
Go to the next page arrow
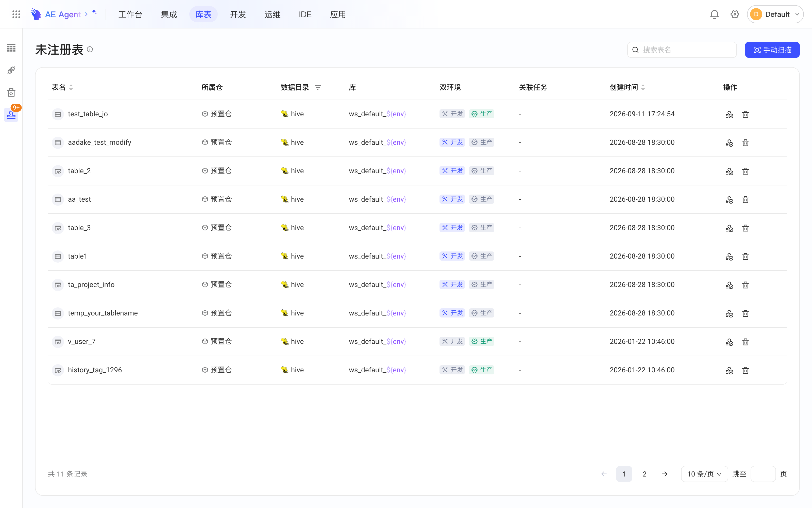665,474
